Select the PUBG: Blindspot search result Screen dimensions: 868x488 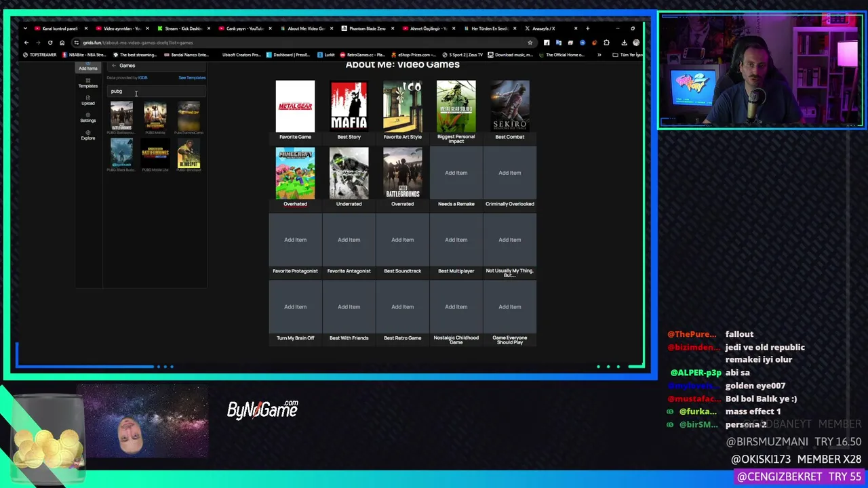(189, 154)
